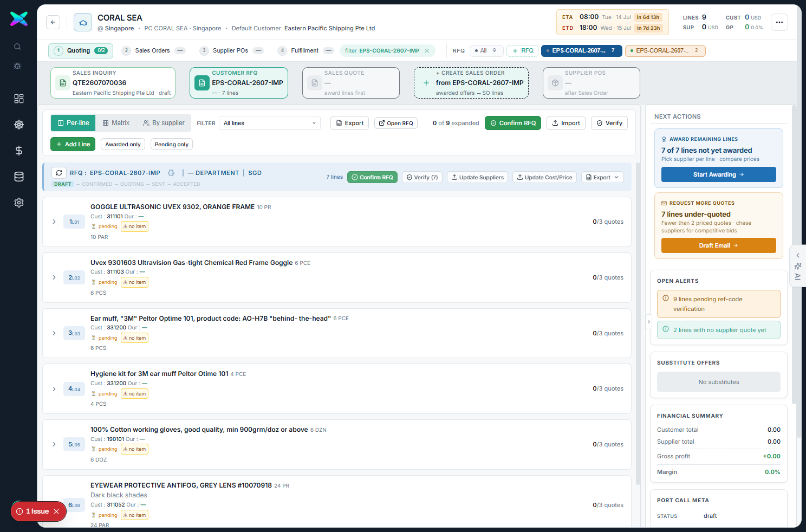Switch to Per-line view
This screenshot has height=532, width=806.
coord(73,123)
